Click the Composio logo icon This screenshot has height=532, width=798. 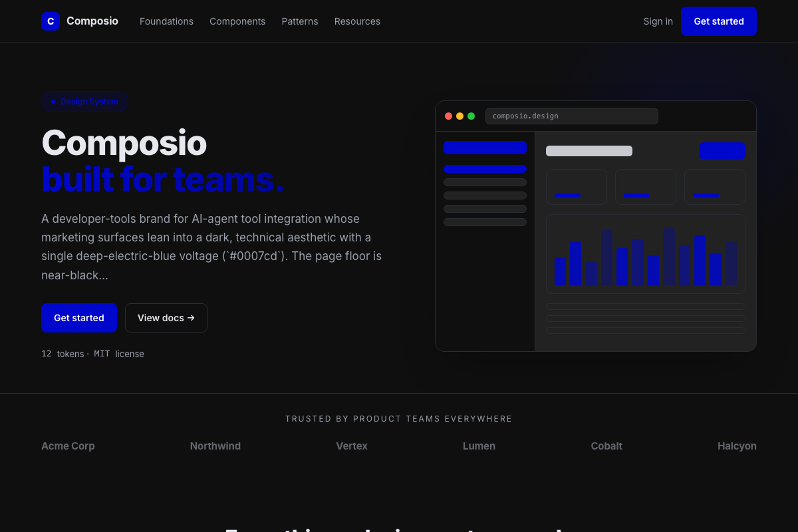51,21
